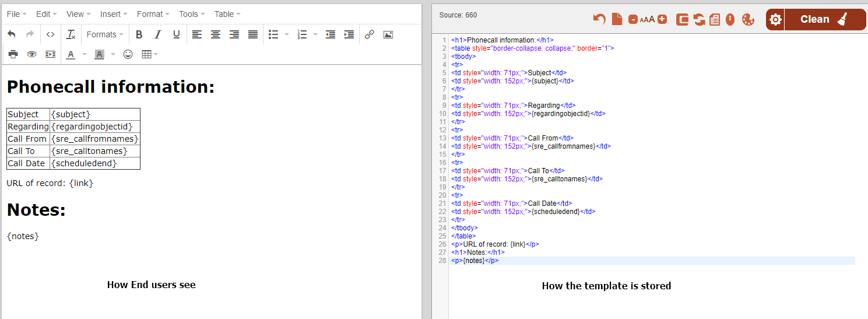This screenshot has width=868, height=319.
Task: Align text right
Action: [234, 34]
